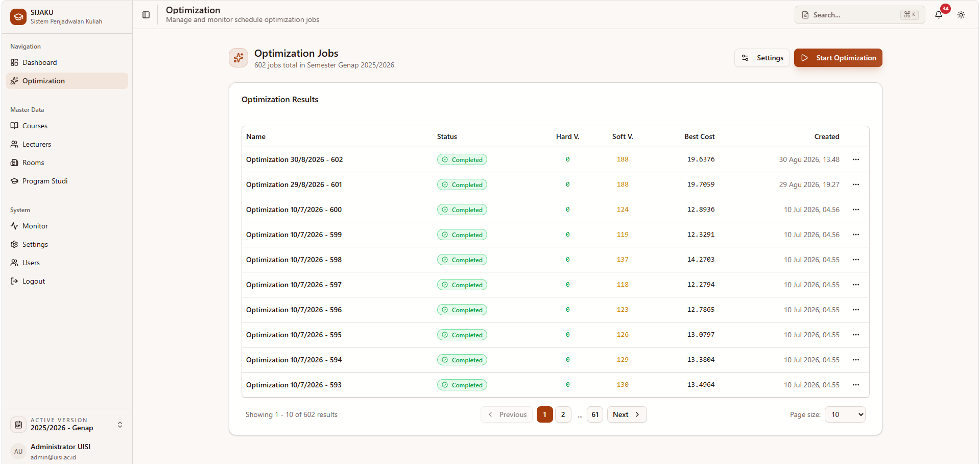980x464 pixels.
Task: Open actions menu for job 594
Action: (856, 360)
